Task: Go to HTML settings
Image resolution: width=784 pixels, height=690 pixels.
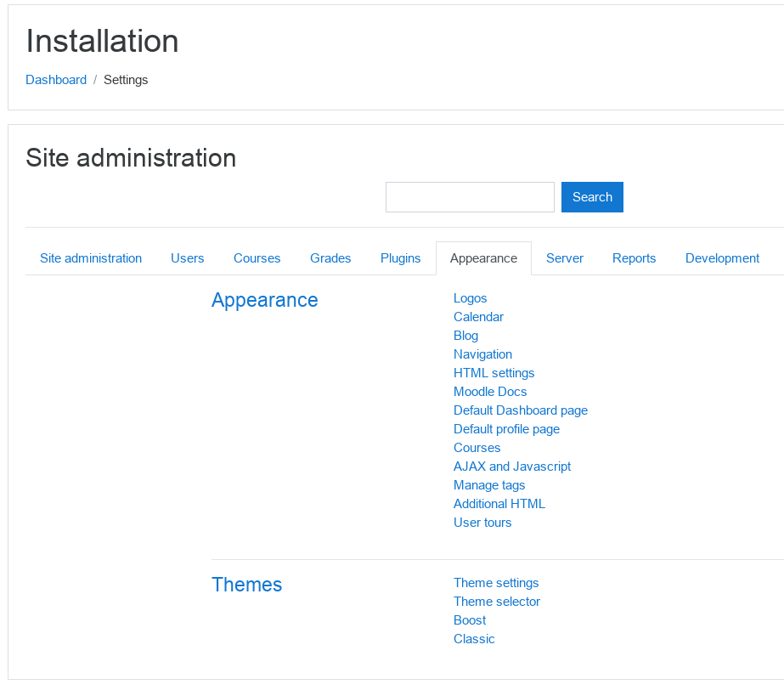Action: (494, 373)
